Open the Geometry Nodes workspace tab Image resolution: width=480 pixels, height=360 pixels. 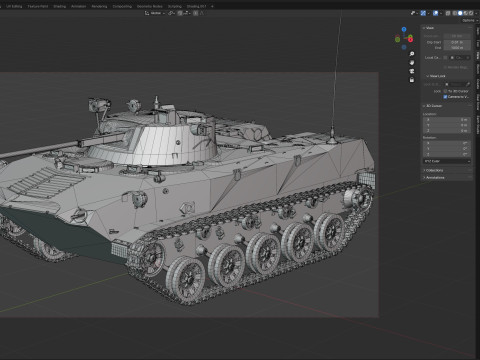coord(150,6)
